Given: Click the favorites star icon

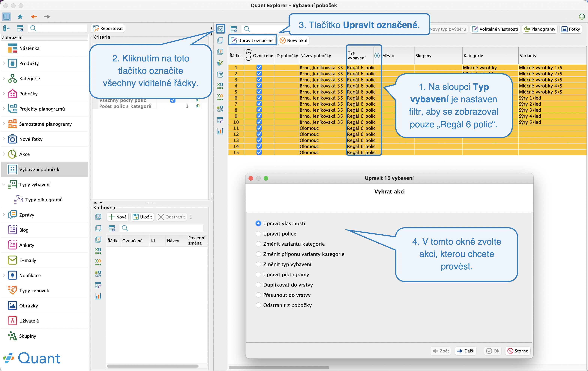Looking at the screenshot, I should (20, 17).
